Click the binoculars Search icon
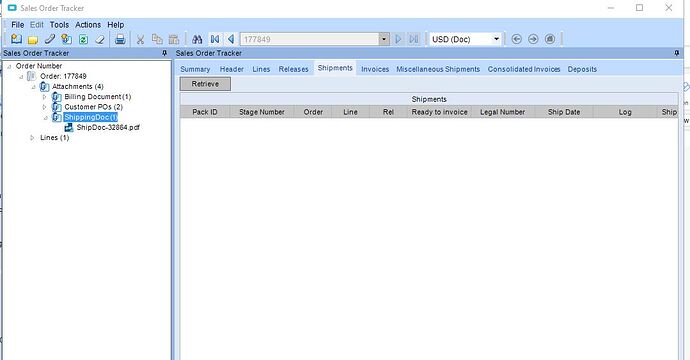Image resolution: width=690 pixels, height=360 pixels. click(197, 39)
